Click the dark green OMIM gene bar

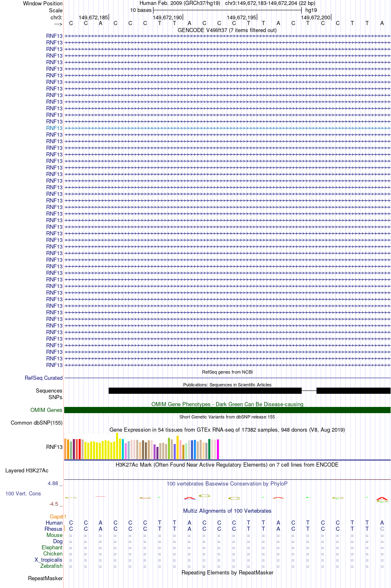coord(227,410)
